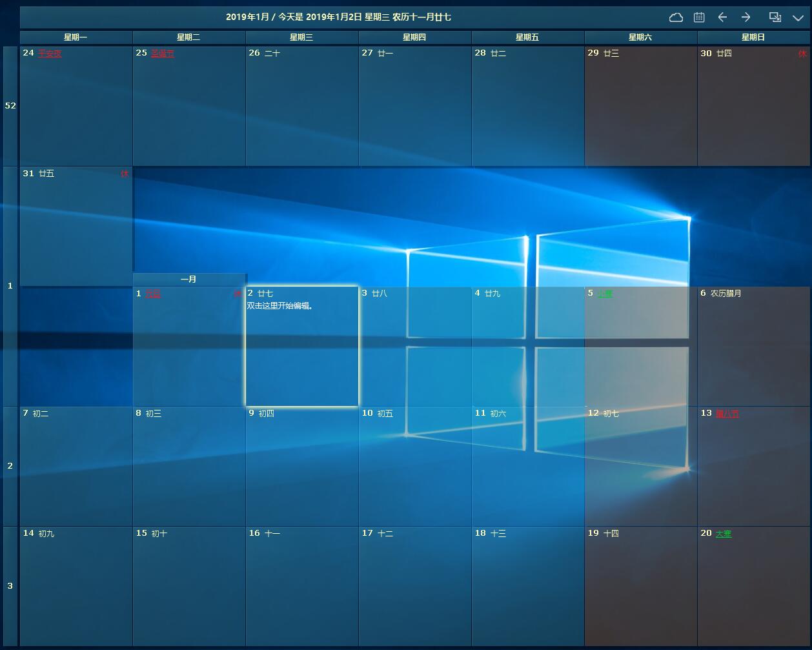Open the cloud sync icon in title bar
This screenshot has height=650, width=812.
[676, 17]
